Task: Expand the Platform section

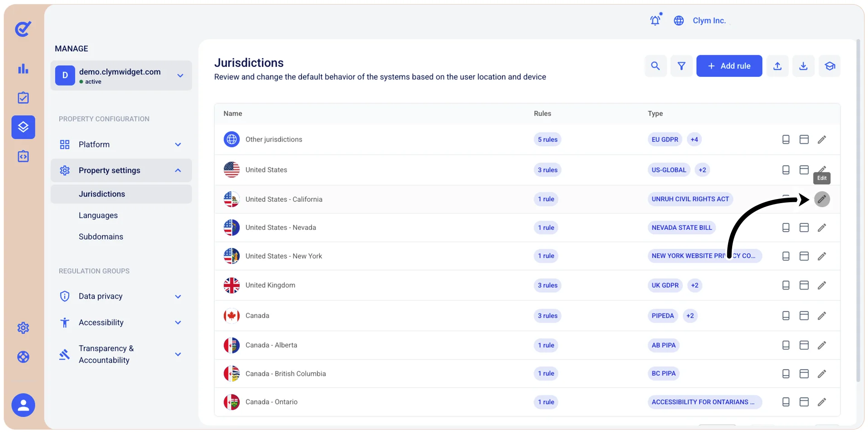Action: [x=121, y=144]
